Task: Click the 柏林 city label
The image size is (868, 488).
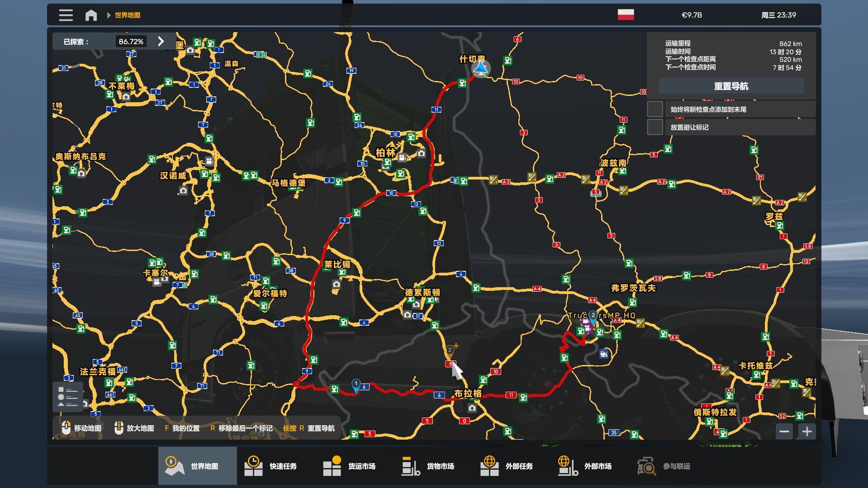Action: pos(386,153)
